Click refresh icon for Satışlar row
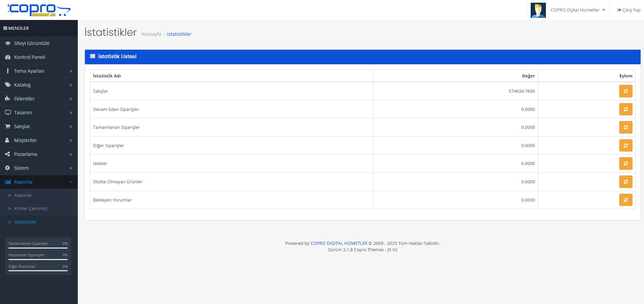The width and height of the screenshot is (644, 304). tap(625, 91)
